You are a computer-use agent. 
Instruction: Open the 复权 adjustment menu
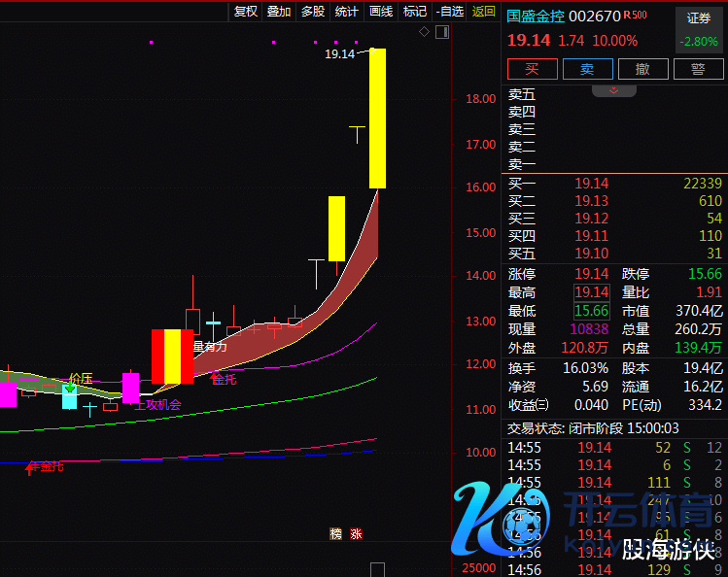(246, 12)
